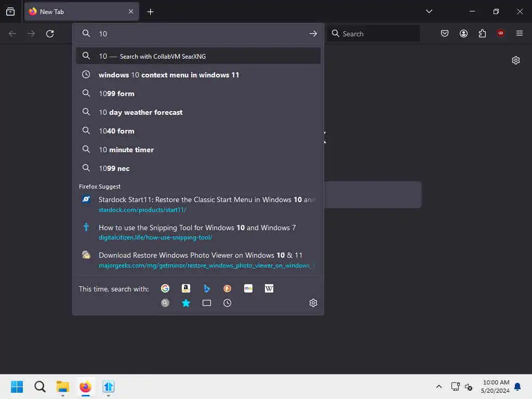Search bookmarks using the star icon
532x399 pixels.
[x=186, y=303]
